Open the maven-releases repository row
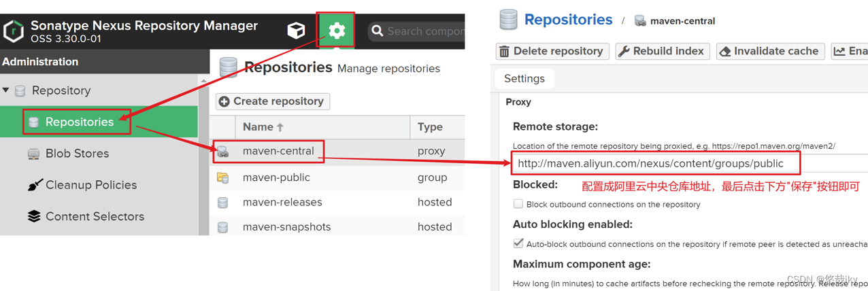868x291 pixels. point(337,202)
